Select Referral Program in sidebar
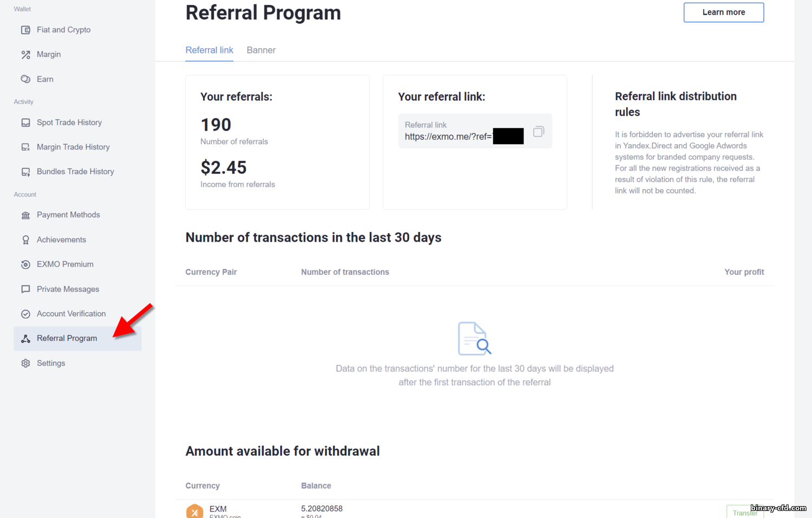 point(77,339)
